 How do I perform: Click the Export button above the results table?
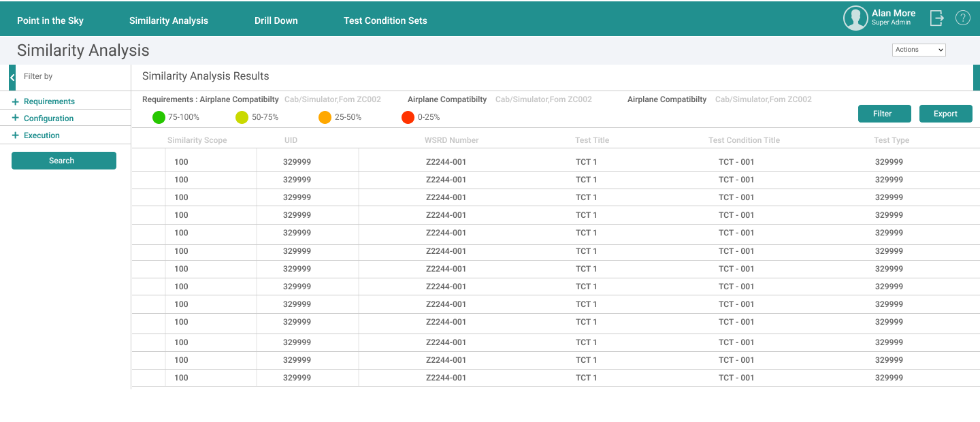(946, 114)
